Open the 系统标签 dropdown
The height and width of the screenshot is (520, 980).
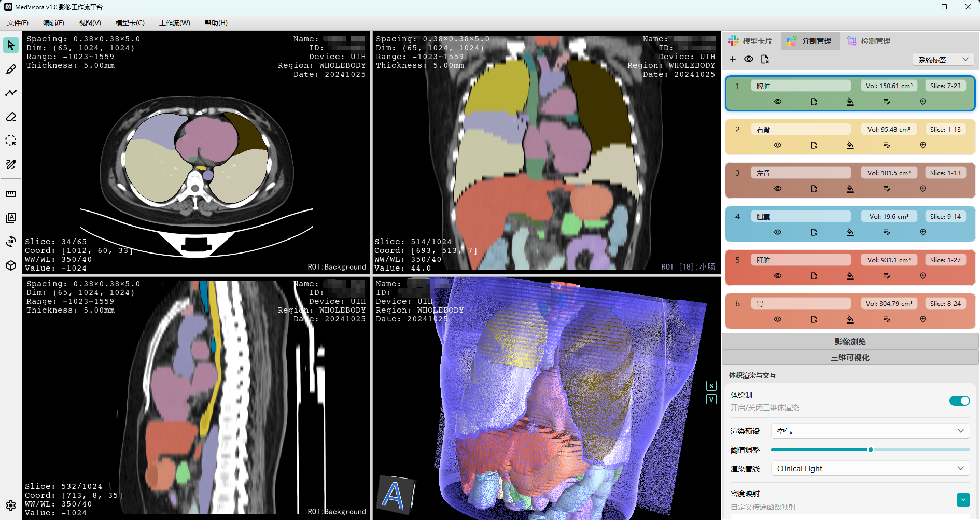943,59
